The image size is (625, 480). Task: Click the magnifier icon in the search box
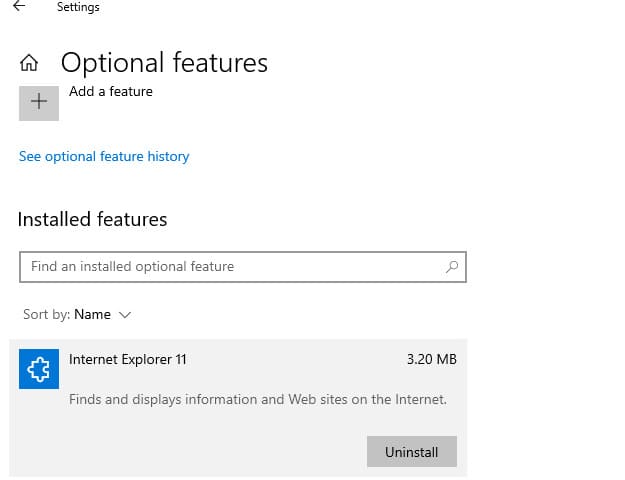tap(452, 267)
